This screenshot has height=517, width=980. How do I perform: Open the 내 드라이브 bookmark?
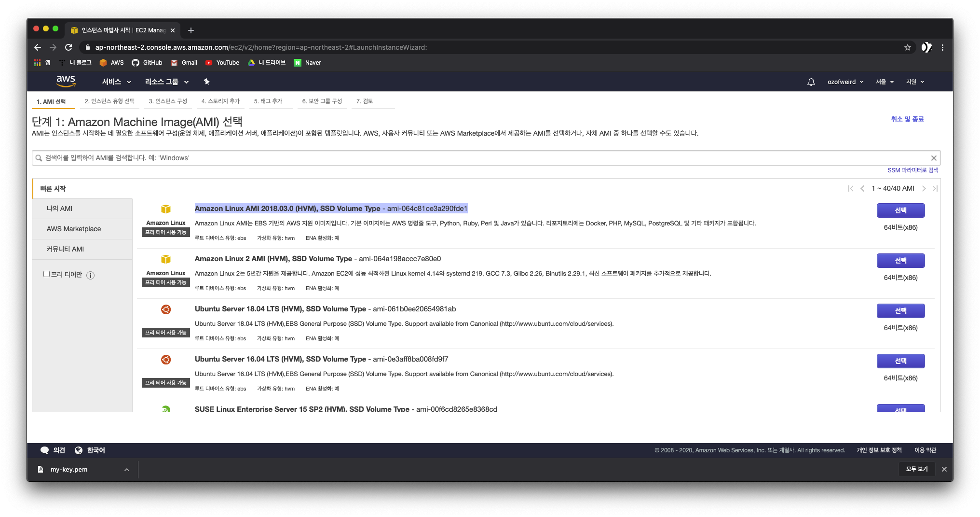(x=267, y=63)
